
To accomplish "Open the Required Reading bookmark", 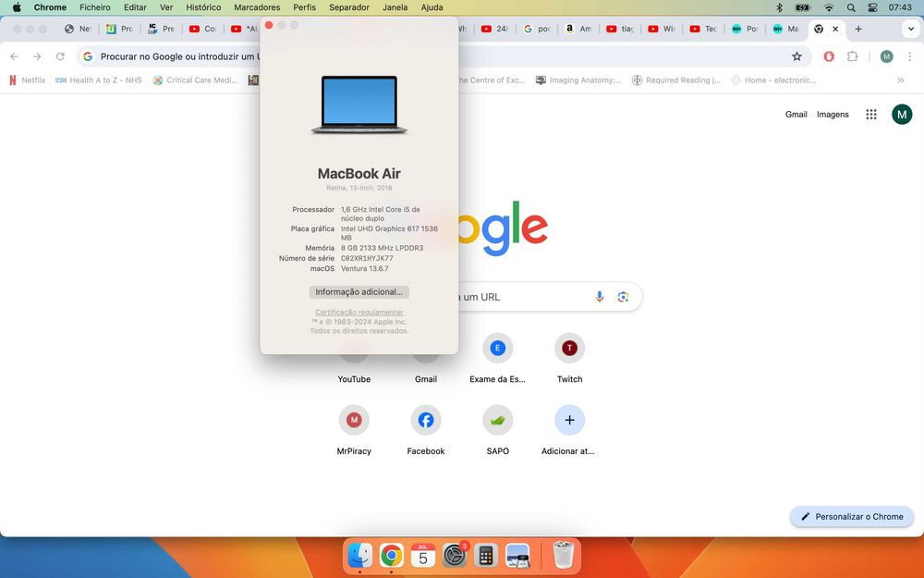I will click(676, 80).
